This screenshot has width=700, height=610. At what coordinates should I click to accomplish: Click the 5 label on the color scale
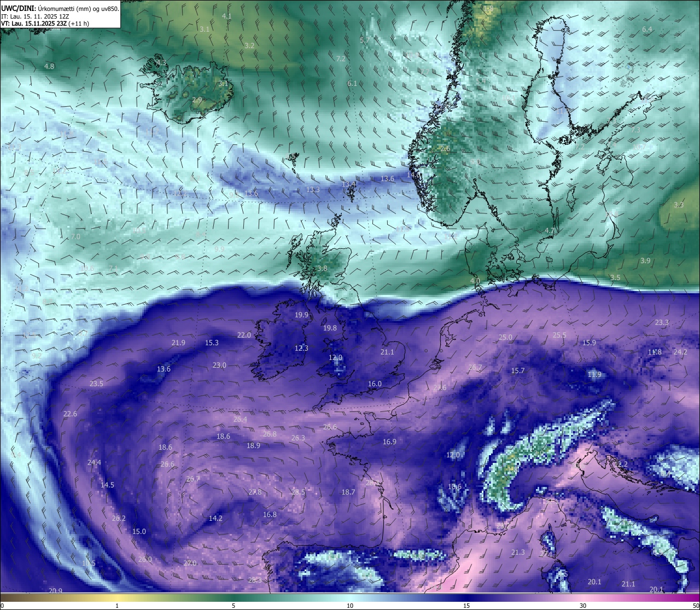[x=234, y=606]
